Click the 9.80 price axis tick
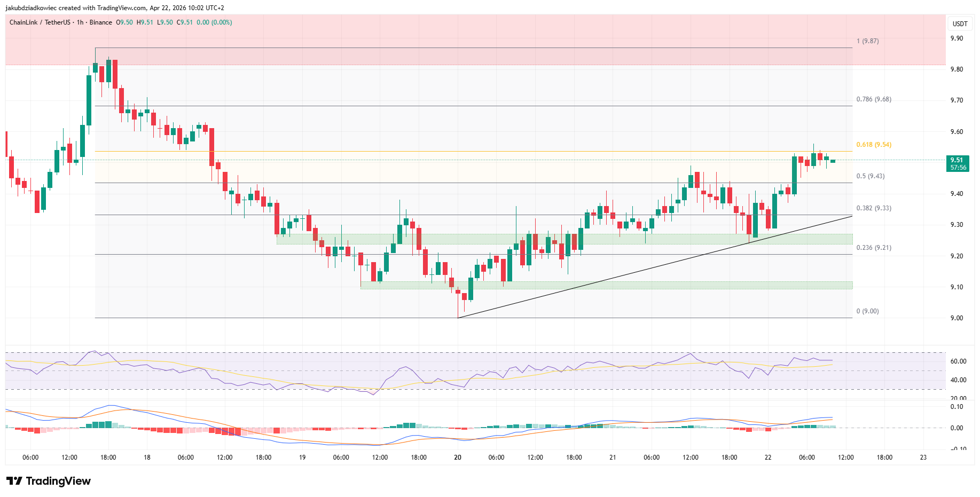Viewport: 980px width, 497px height. 957,69
